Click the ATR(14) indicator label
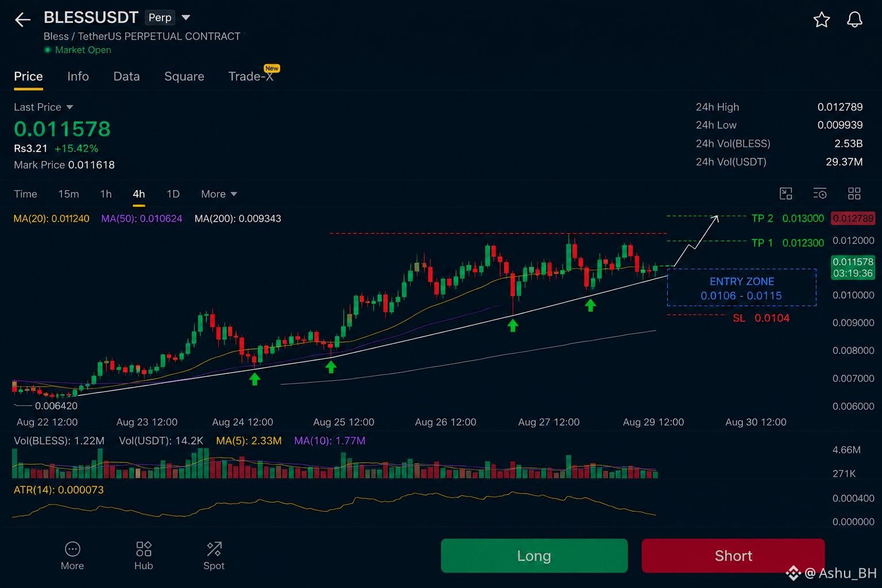Image resolution: width=882 pixels, height=588 pixels. [x=59, y=490]
